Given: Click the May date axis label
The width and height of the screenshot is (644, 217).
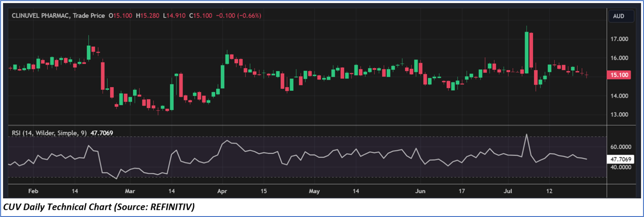Looking at the screenshot, I should (314, 191).
